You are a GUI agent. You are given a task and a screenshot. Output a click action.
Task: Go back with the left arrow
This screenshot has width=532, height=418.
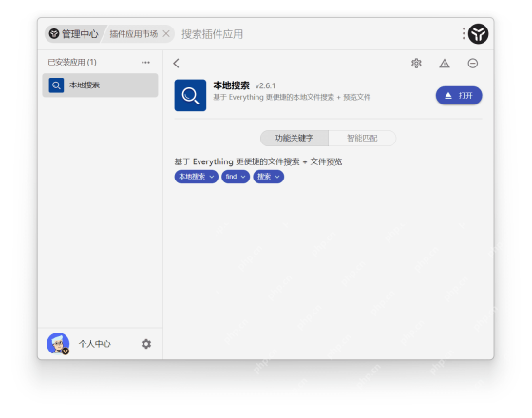tap(176, 63)
